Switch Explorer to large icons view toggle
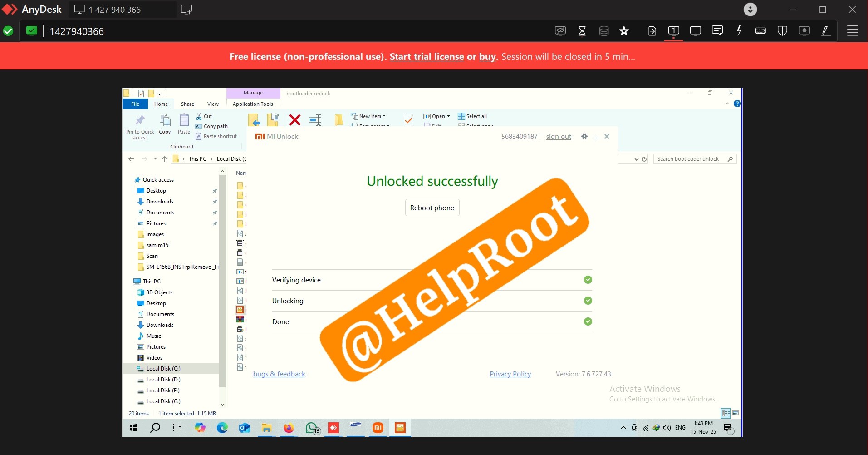 click(736, 413)
